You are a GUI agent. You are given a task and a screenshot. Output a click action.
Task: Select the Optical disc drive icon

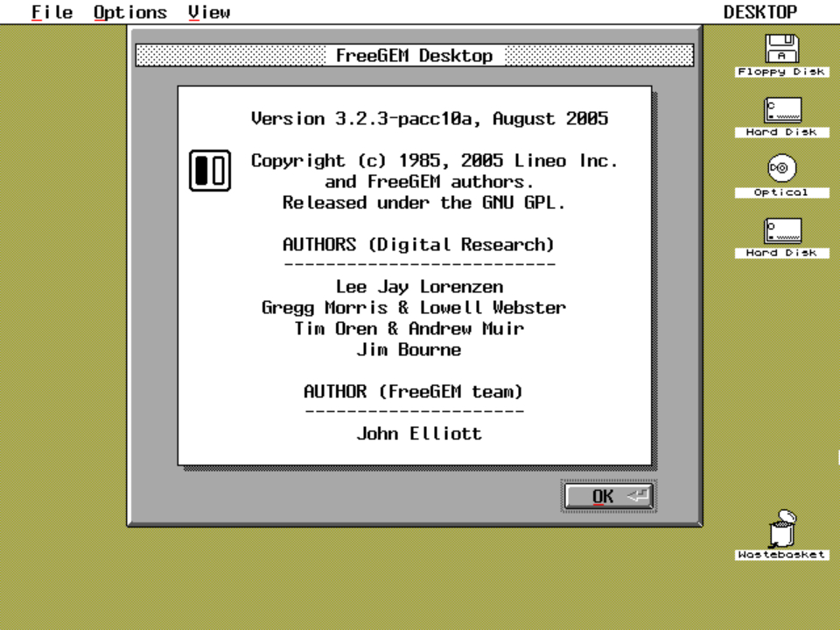pyautogui.click(x=781, y=168)
